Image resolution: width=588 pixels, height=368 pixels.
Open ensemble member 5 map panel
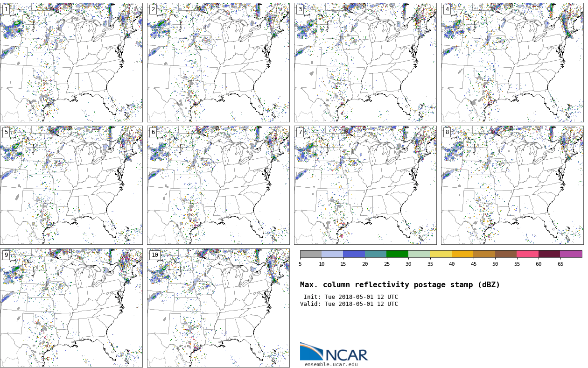click(71, 185)
